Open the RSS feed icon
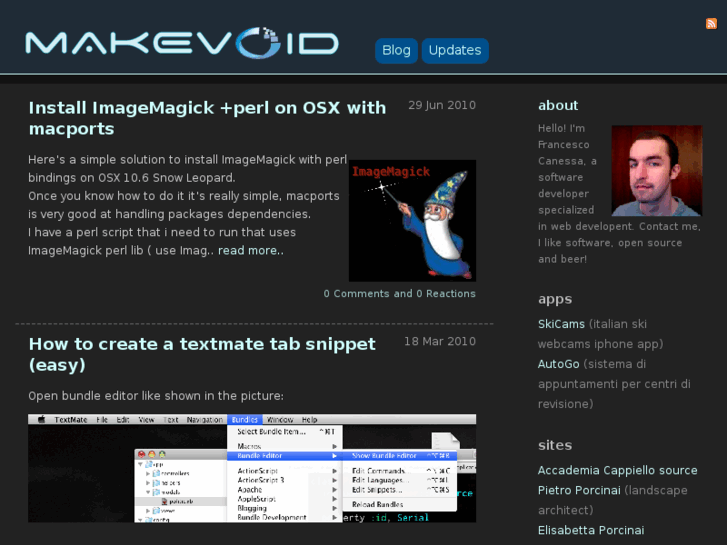The width and height of the screenshot is (727, 545). pos(711,24)
